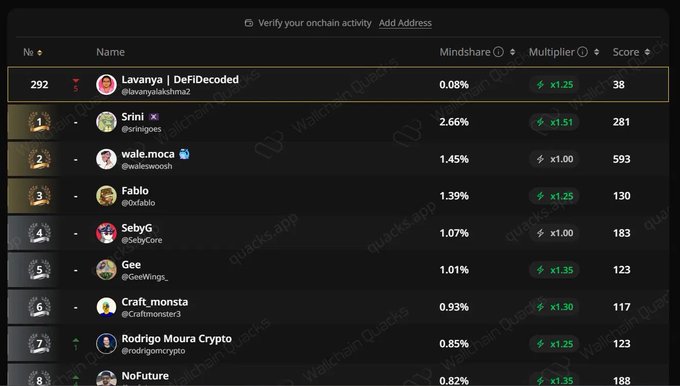Click the @GeeWings_ handle
The width and height of the screenshot is (680, 386).
(x=144, y=277)
